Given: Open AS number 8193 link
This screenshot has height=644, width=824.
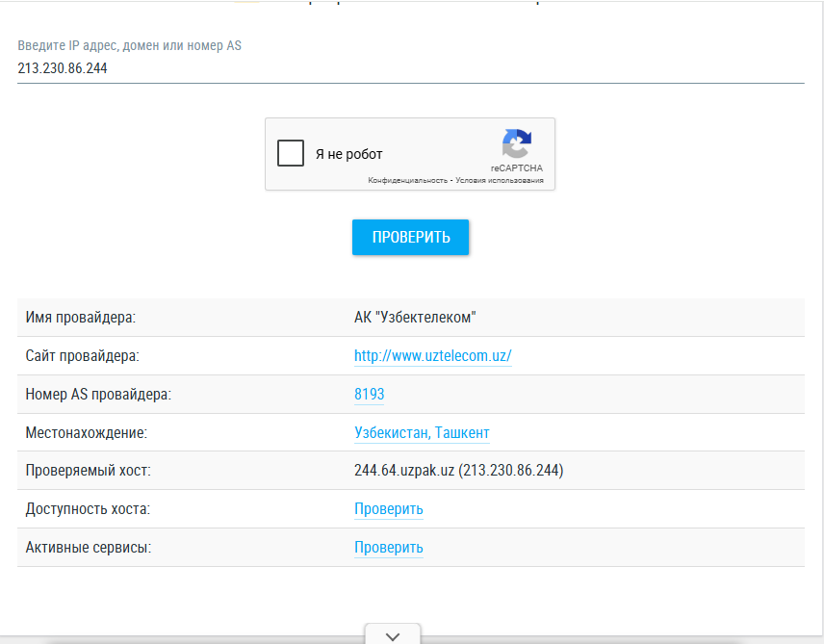Looking at the screenshot, I should (369, 395).
